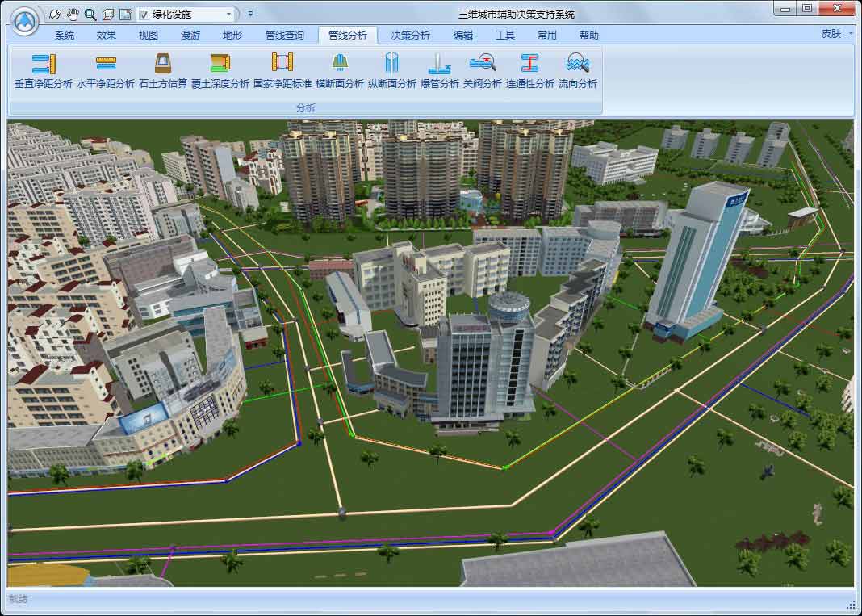Screen dimensions: 862x616
Task: Toggle the 绿化设施 layer checkbox
Action: 144,15
